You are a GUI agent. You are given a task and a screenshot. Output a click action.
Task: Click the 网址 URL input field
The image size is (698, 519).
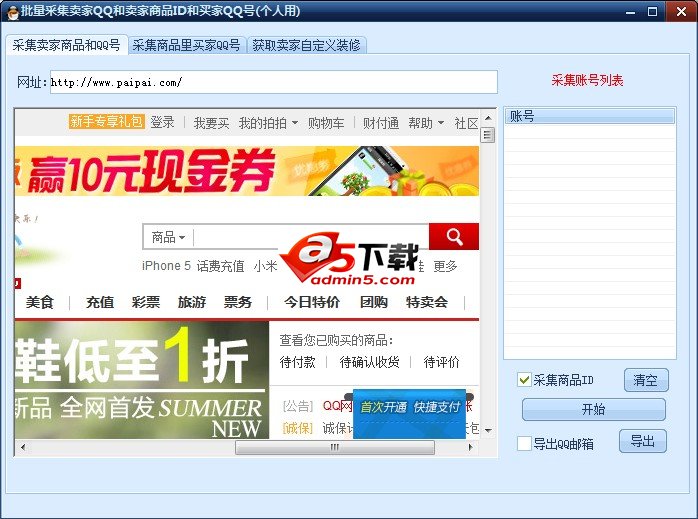(273, 82)
